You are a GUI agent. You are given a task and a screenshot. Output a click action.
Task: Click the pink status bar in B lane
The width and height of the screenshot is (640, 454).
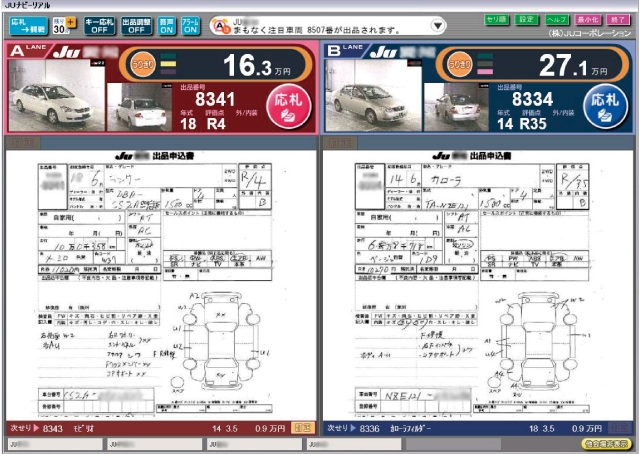[x=485, y=71]
